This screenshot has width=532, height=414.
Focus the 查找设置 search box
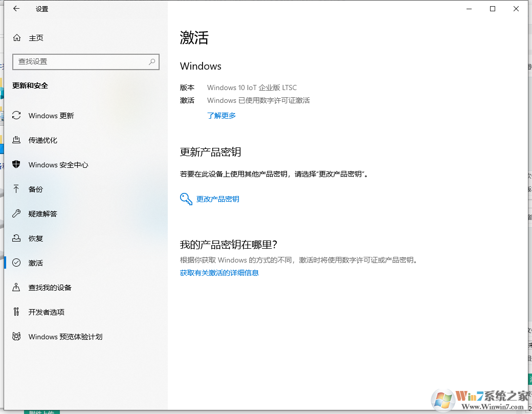click(x=86, y=62)
